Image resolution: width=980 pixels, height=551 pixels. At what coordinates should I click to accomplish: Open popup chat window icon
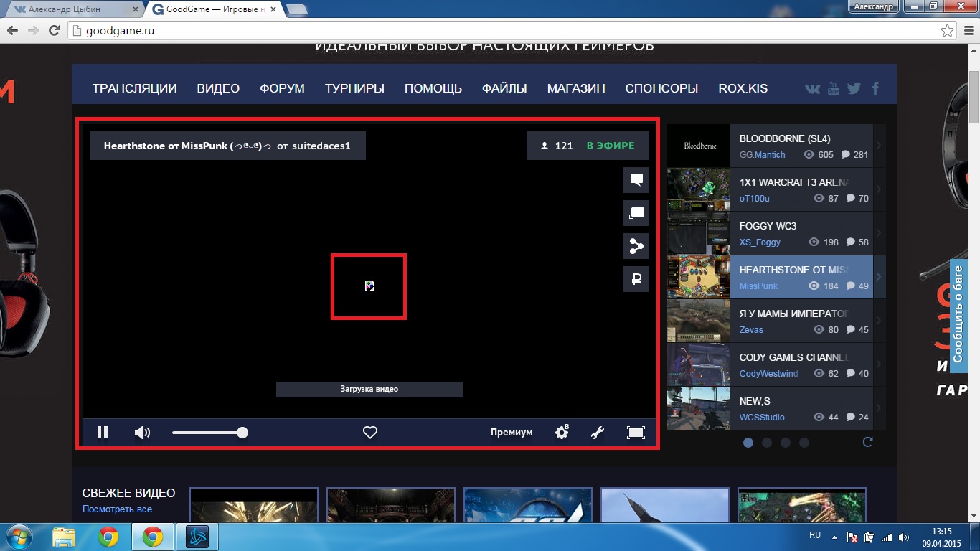(636, 213)
